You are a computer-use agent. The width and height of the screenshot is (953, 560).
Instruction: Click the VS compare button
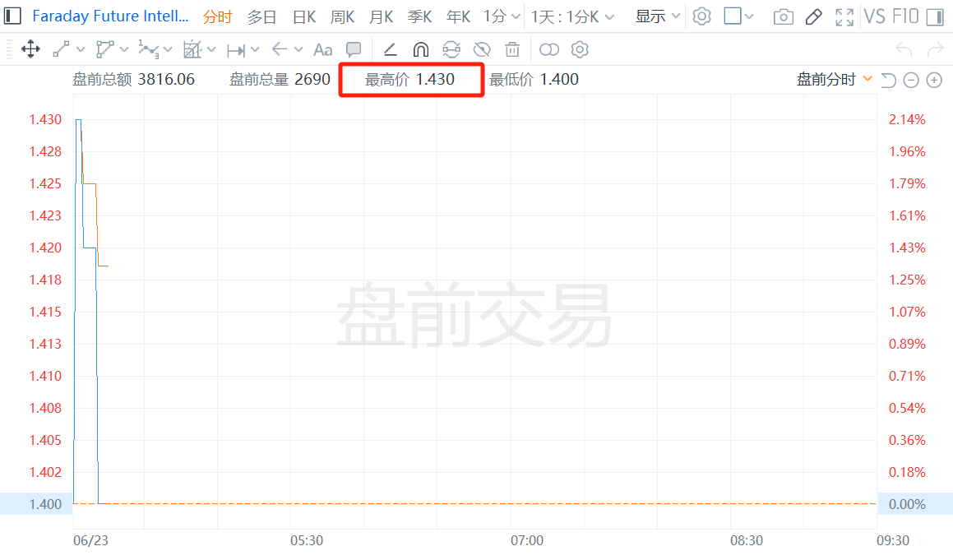point(874,16)
